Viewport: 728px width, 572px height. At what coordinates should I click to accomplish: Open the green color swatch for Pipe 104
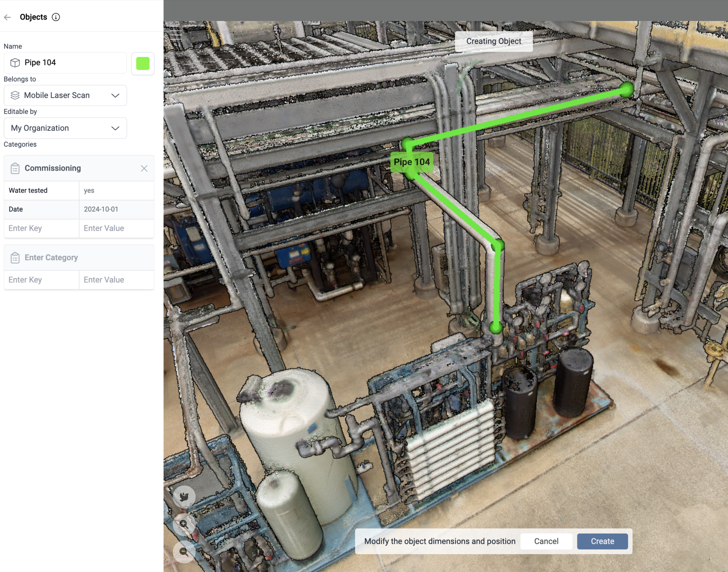pos(143,64)
